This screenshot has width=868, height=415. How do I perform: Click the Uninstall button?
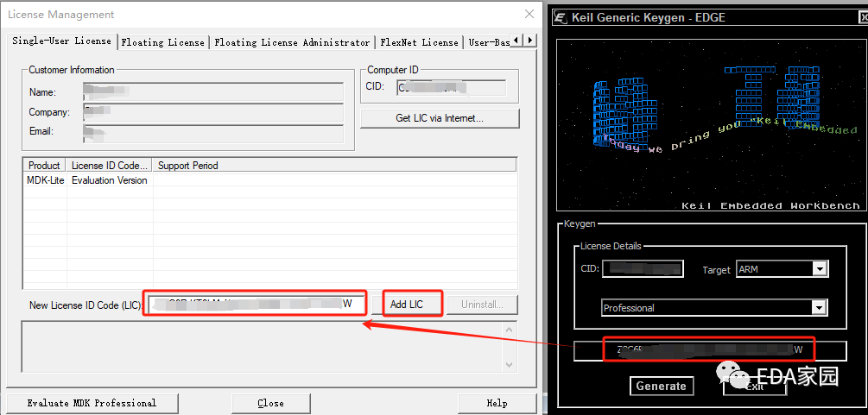click(482, 305)
